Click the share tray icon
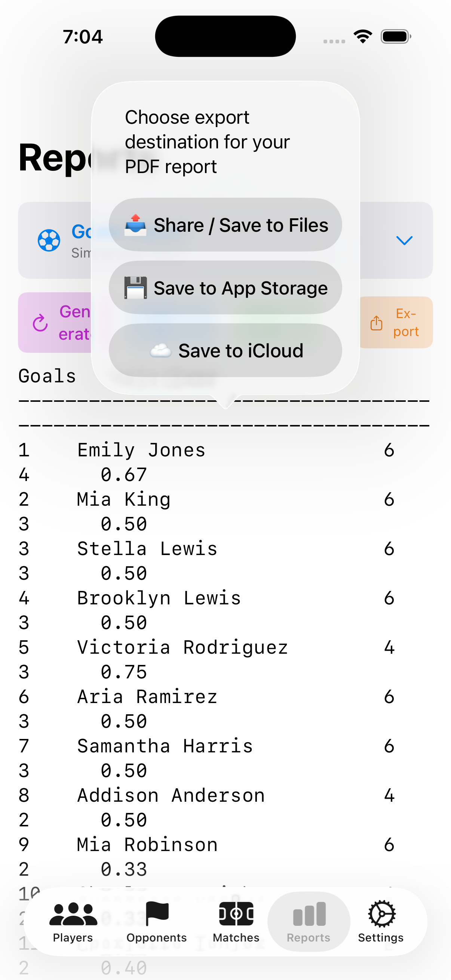This screenshot has height=980, width=451. point(135,225)
